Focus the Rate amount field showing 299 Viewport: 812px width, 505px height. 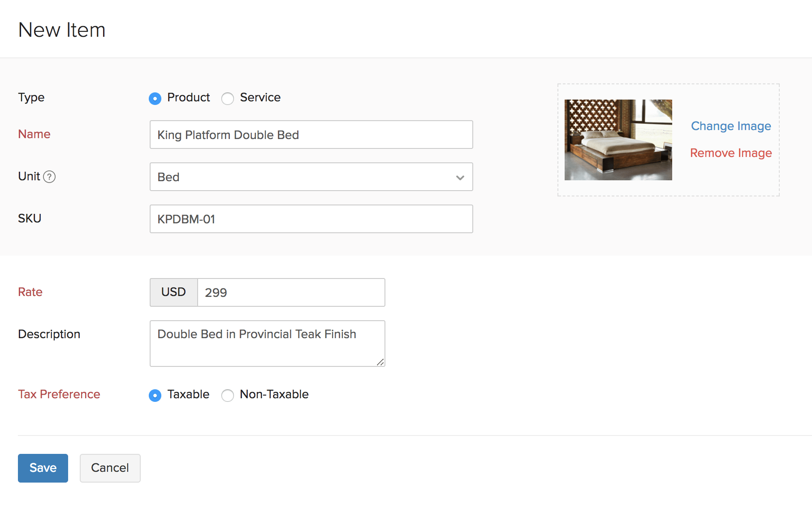pos(291,292)
